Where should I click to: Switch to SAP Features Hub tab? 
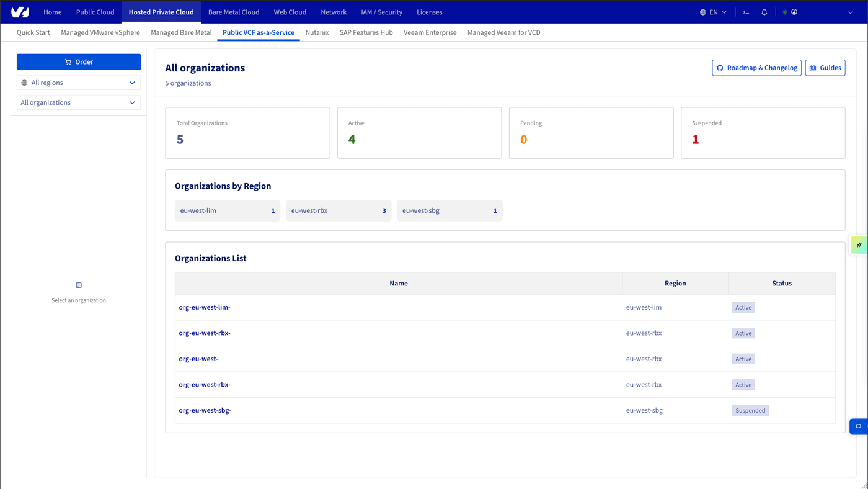(366, 32)
